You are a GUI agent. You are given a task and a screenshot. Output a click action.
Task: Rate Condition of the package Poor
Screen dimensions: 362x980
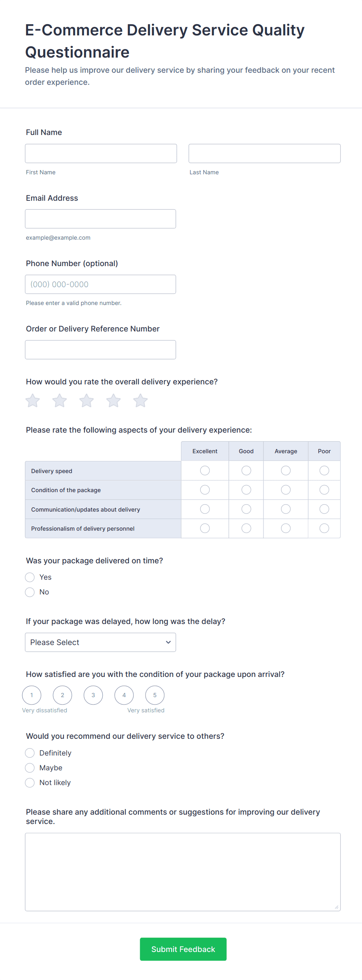pyautogui.click(x=324, y=490)
